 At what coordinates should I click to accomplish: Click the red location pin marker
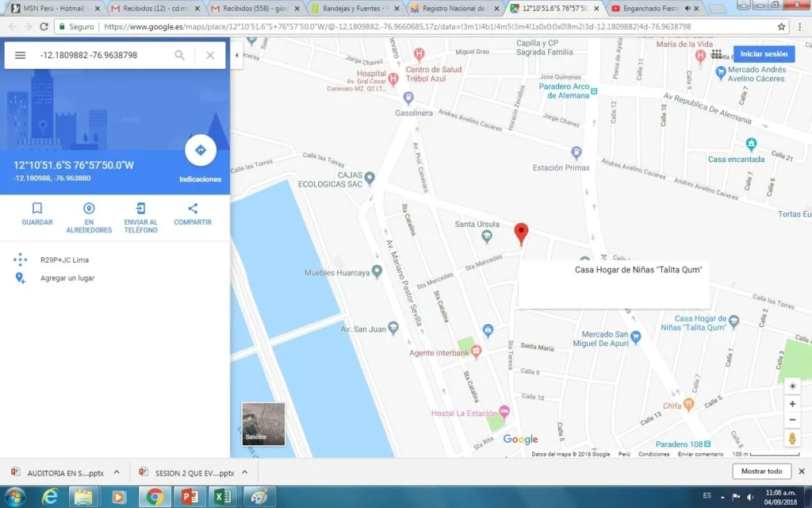click(x=521, y=233)
